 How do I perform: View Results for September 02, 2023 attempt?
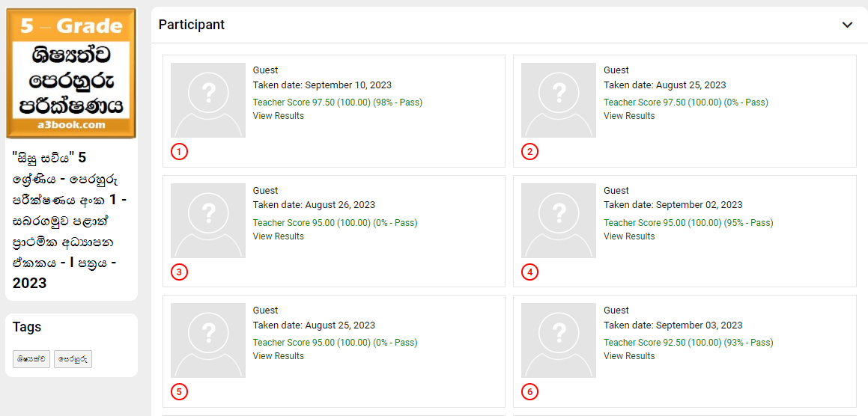pyautogui.click(x=629, y=236)
